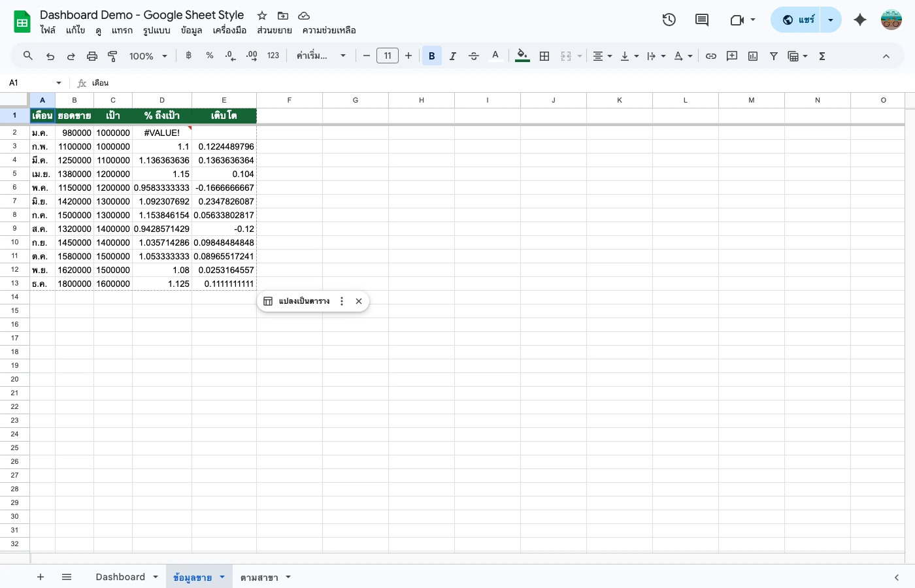Open the Dashboard sheet tab dropdown
The height and width of the screenshot is (588, 915).
coord(156,577)
